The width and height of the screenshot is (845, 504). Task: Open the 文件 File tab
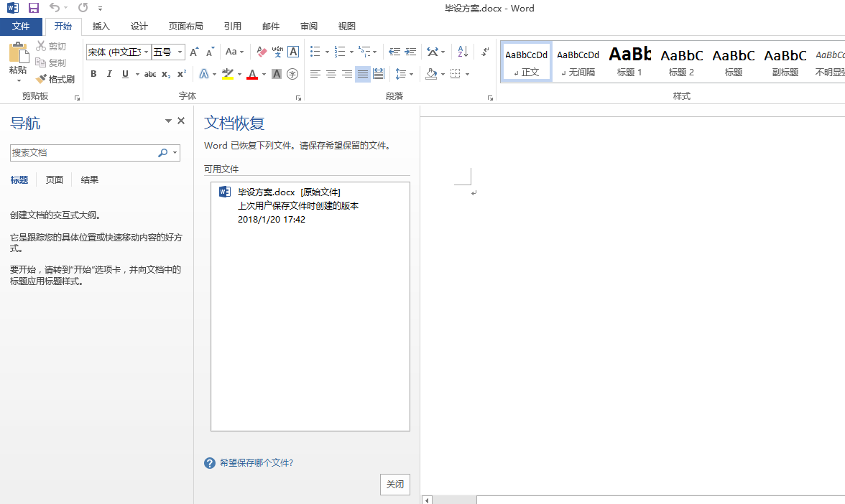pyautogui.click(x=21, y=27)
